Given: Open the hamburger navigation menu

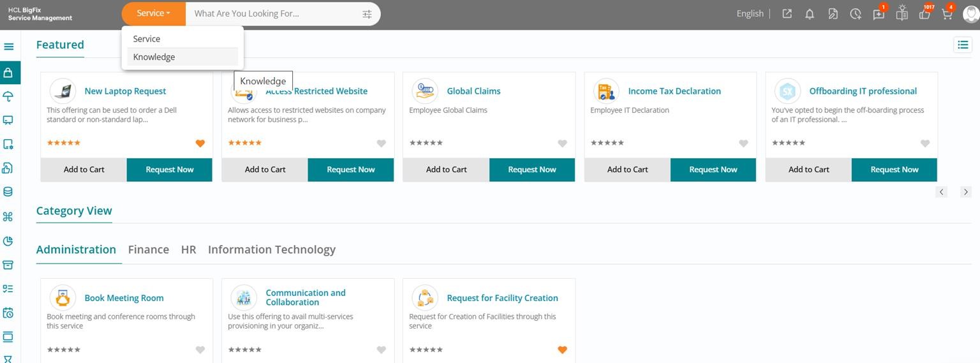Looking at the screenshot, I should point(8,47).
